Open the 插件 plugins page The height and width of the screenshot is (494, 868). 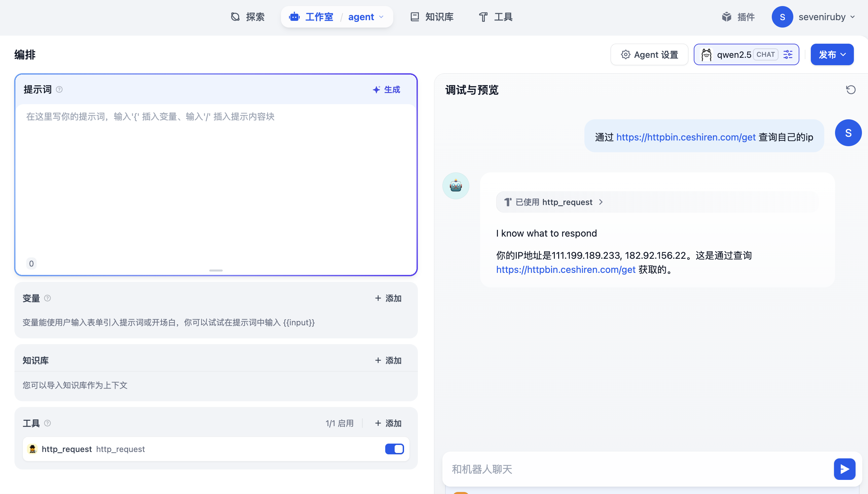(738, 16)
